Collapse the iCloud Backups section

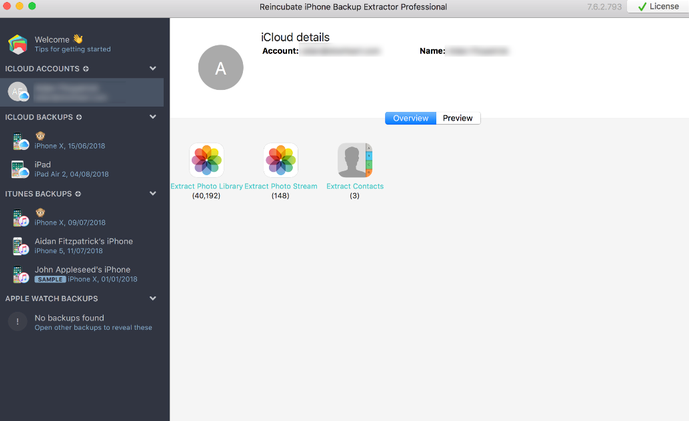[153, 117]
